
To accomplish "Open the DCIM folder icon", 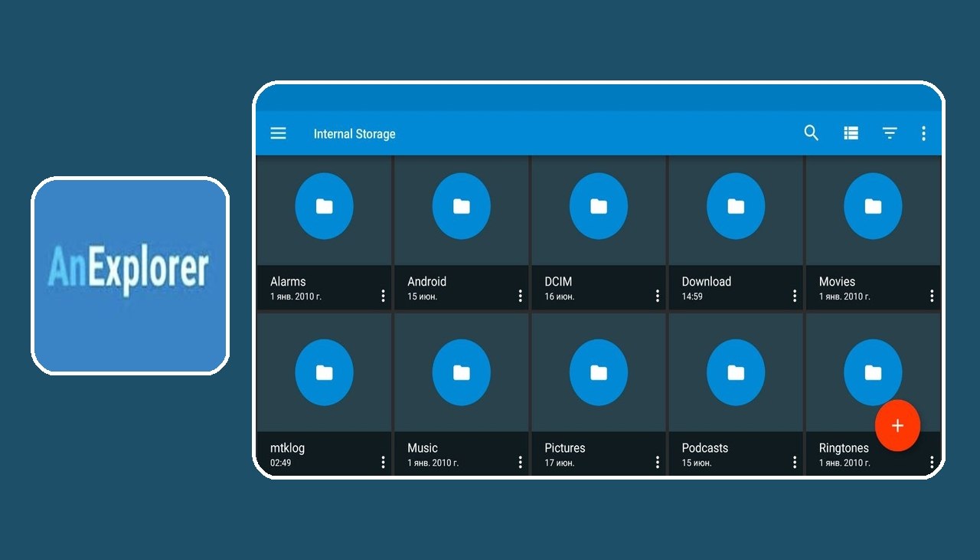I will click(x=599, y=206).
